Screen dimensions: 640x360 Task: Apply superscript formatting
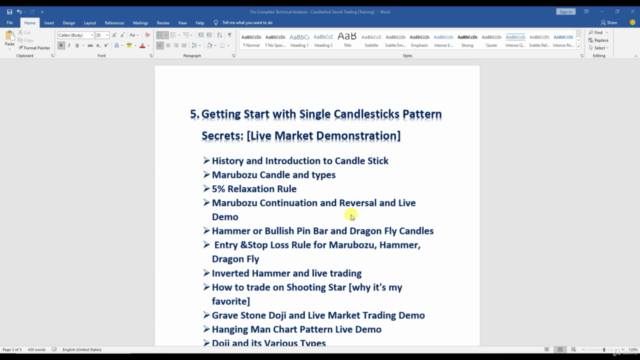106,46
